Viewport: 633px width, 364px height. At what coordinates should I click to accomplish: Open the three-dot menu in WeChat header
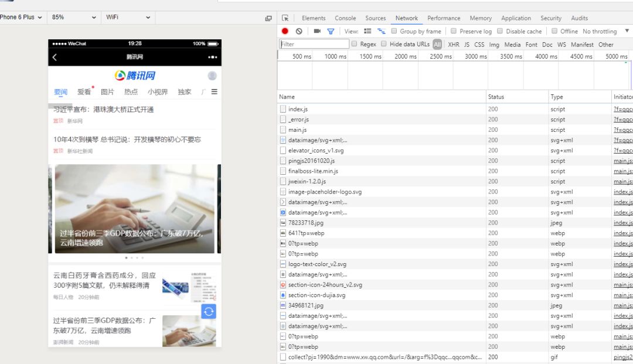212,57
